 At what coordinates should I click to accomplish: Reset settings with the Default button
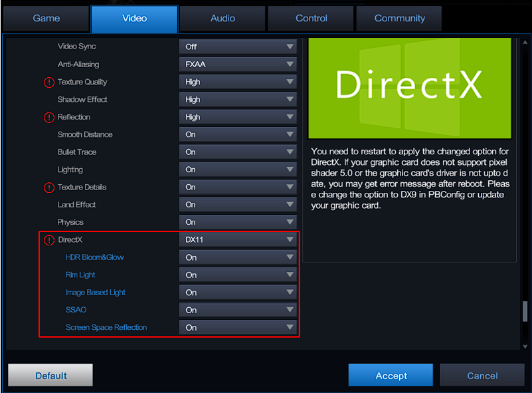coord(50,376)
